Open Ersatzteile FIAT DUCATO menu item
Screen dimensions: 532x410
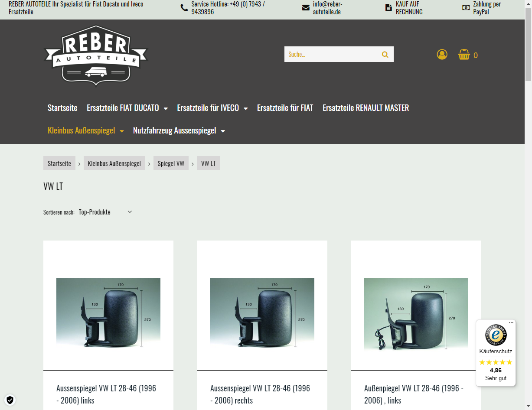click(x=123, y=108)
